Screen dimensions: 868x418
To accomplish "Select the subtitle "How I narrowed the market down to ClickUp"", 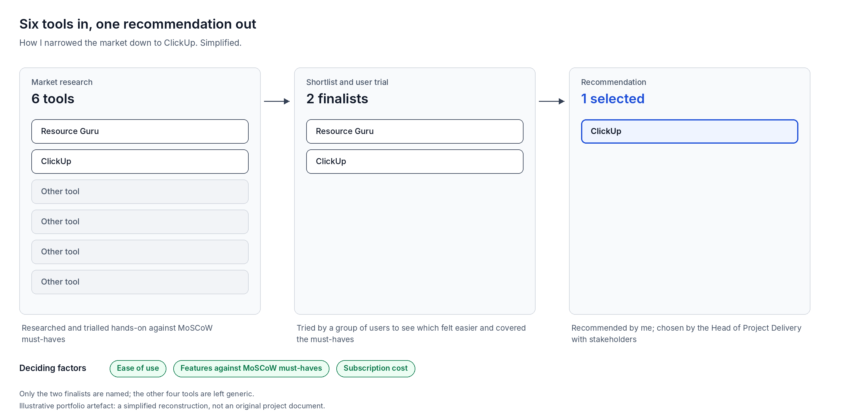I will pos(108,43).
